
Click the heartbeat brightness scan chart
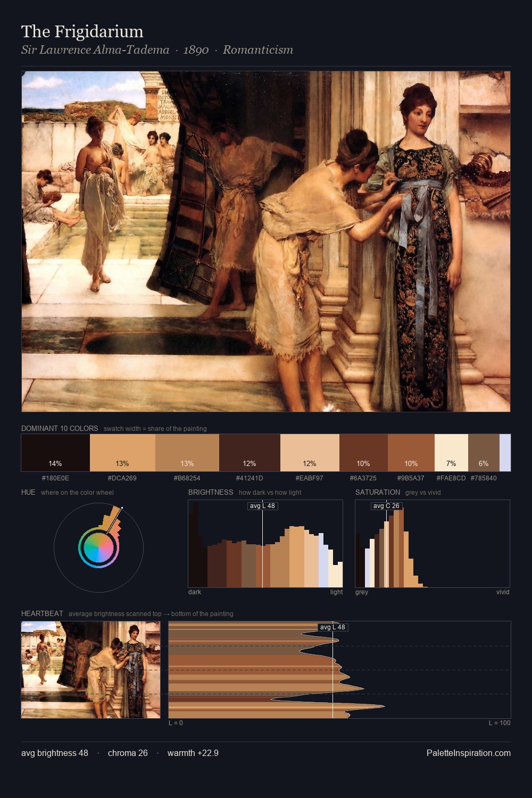tap(339, 670)
